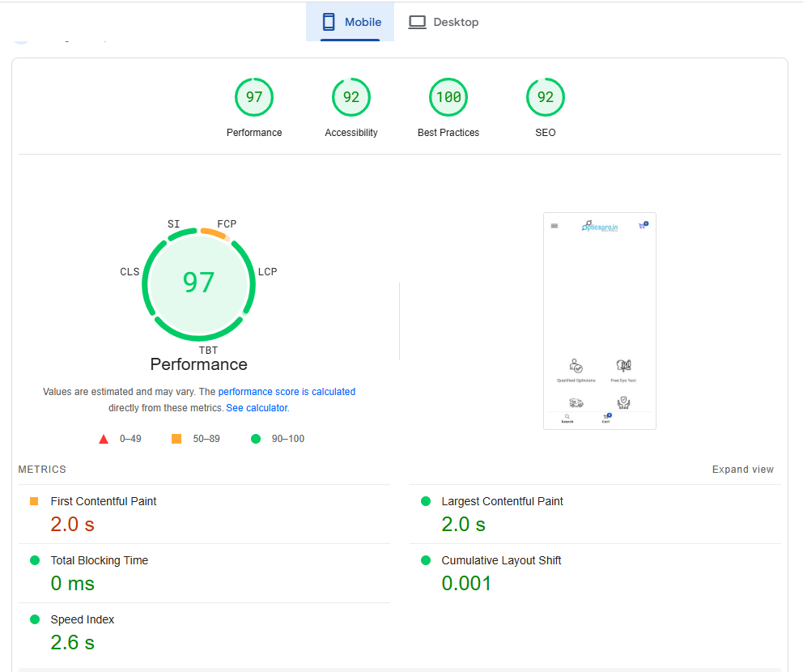Screen dimensions: 803x672
Task: Click green dot beside Cumulative Layout Shift
Action: tap(426, 560)
